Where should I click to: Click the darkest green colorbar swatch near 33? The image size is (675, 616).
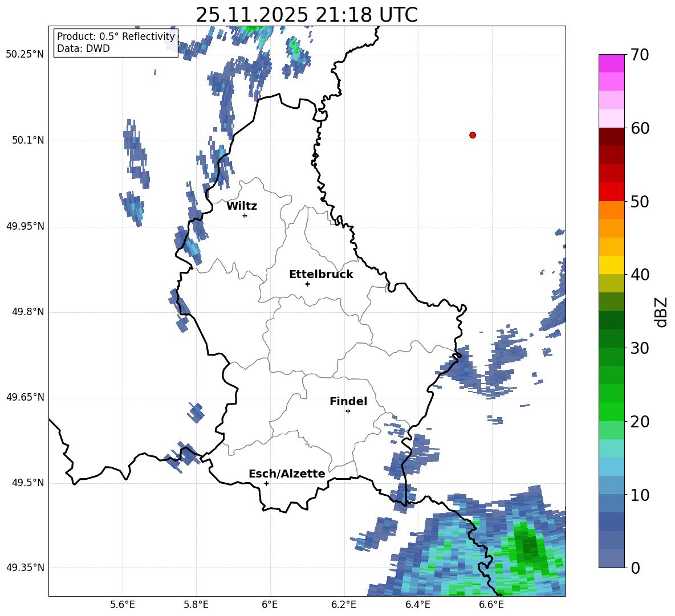click(x=611, y=320)
